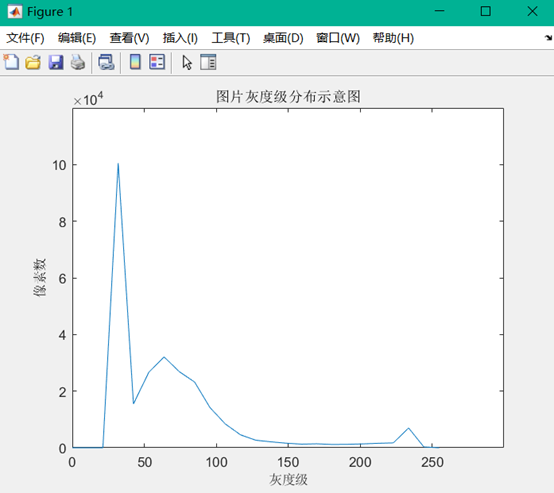Click the x-axis tick label 100
The width and height of the screenshot is (554, 493).
tap(216, 462)
